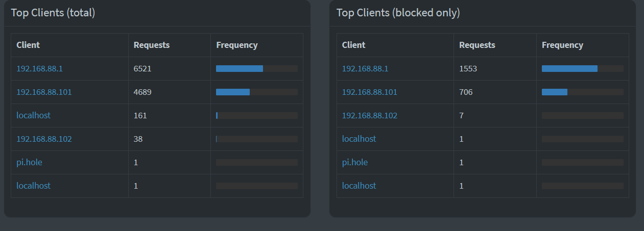The image size is (644, 231).
Task: Click frequency bar for 4689 requests
Action: [x=257, y=92]
